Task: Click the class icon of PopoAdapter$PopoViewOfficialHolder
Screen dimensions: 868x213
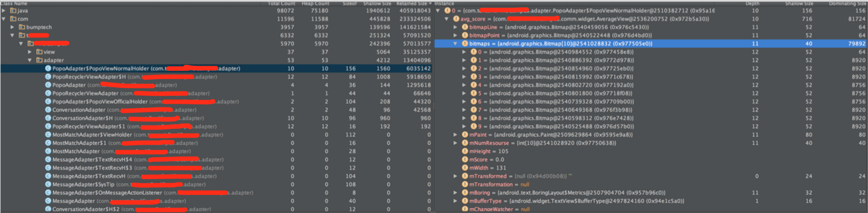Action: (x=48, y=101)
